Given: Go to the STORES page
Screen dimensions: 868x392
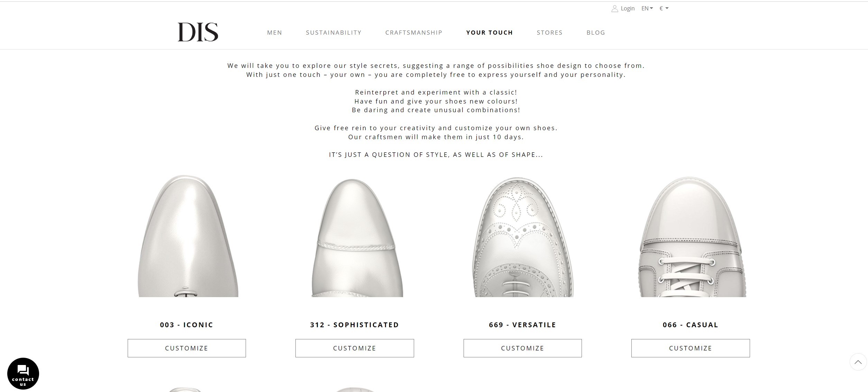Looking at the screenshot, I should (x=549, y=33).
